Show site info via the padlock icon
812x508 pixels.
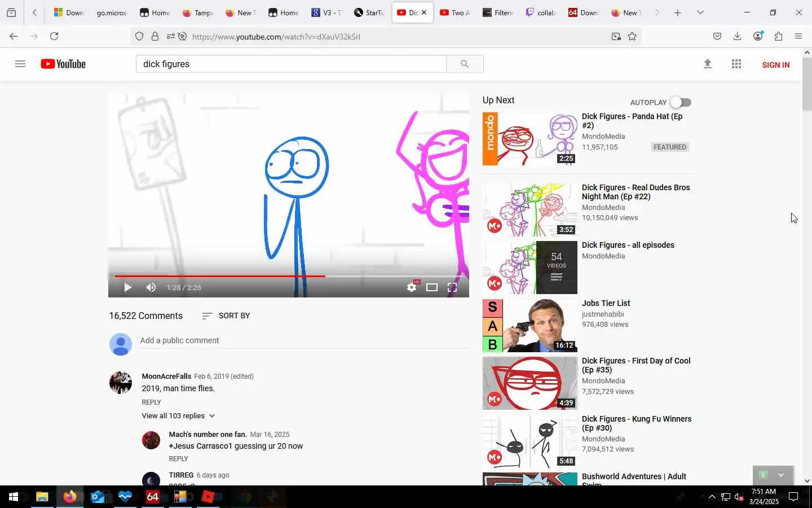coord(155,36)
